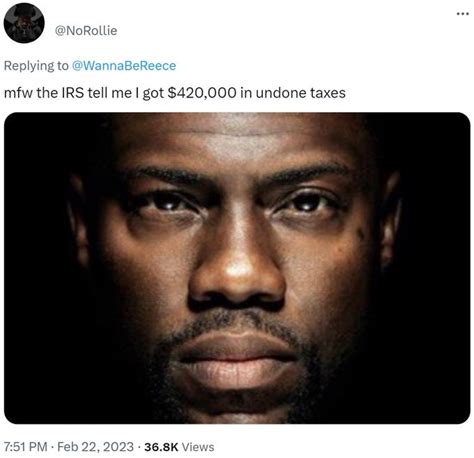
Task: Click the tweet text about undone taxes
Action: (x=175, y=93)
